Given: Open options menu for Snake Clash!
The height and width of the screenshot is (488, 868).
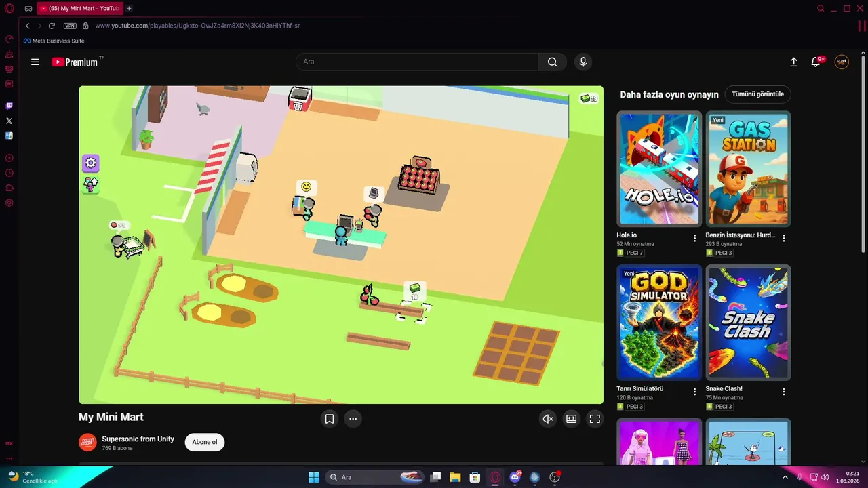Looking at the screenshot, I should (x=784, y=392).
